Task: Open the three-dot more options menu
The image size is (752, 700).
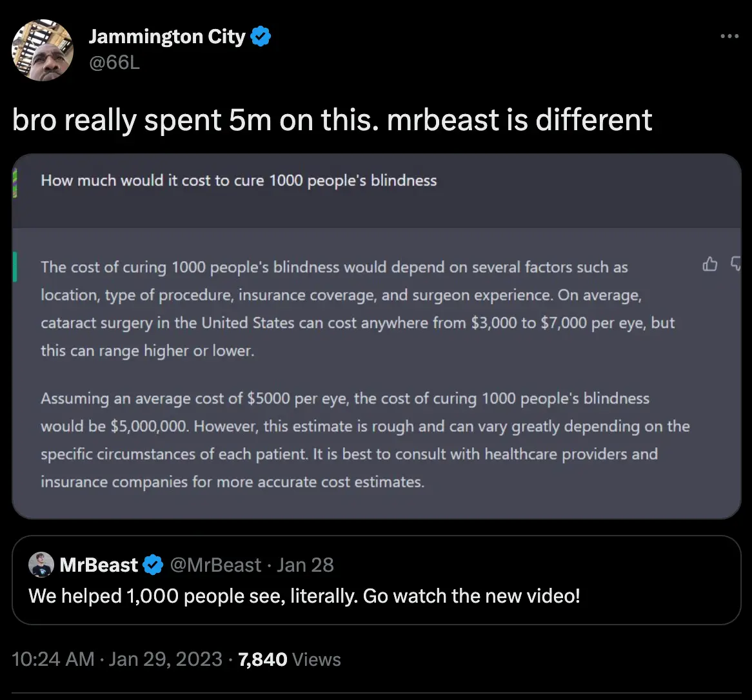Action: 729,36
